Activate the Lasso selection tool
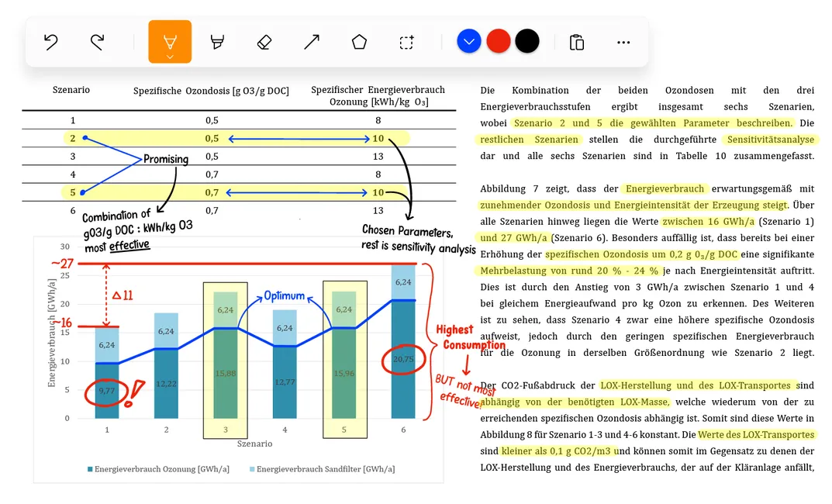Viewport: 832px width, 504px height. (406, 41)
